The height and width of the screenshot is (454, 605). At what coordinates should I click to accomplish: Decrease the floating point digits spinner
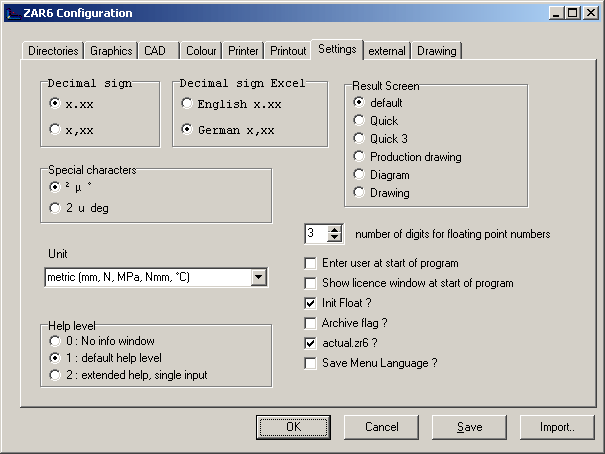click(x=335, y=238)
